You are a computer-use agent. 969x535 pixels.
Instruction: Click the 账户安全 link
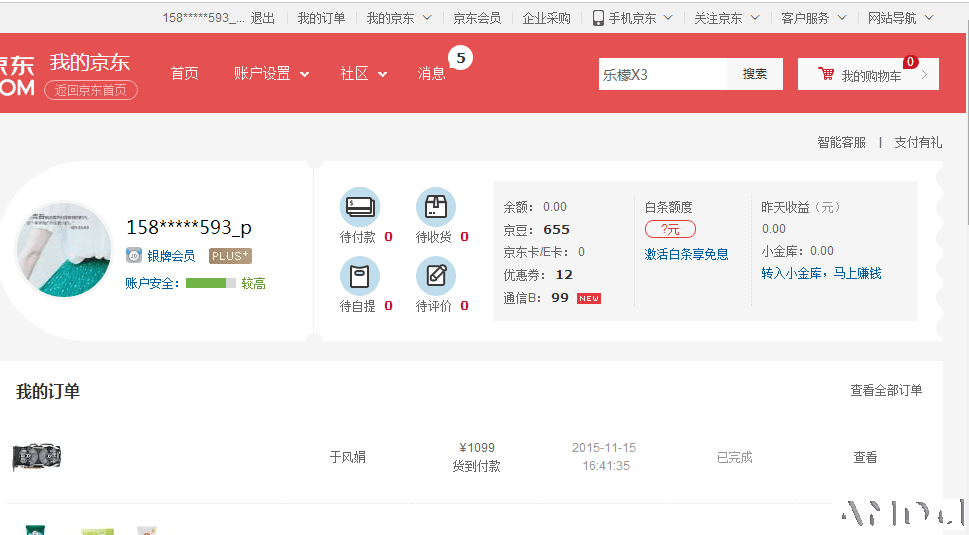point(152,283)
